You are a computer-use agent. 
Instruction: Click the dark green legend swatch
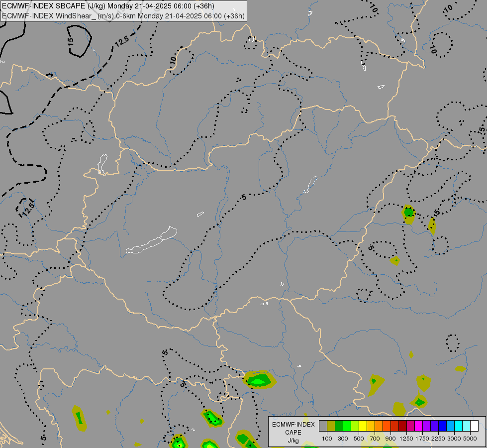pos(339,426)
